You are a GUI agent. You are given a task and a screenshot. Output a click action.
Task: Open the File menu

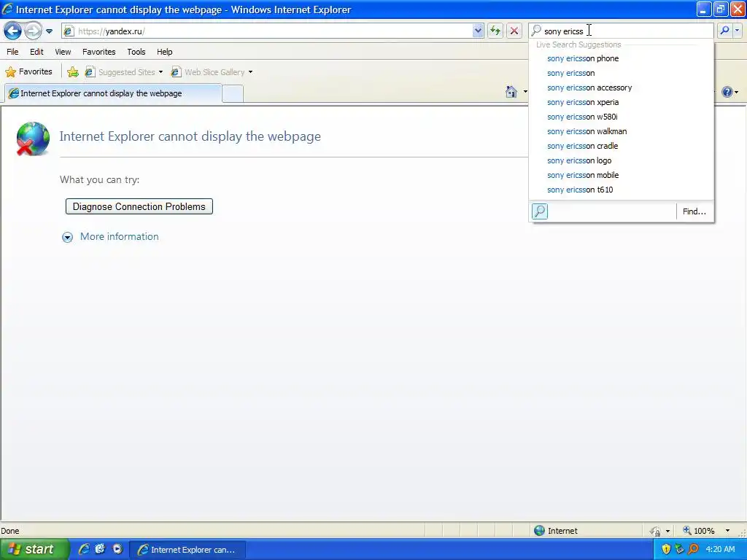12,52
